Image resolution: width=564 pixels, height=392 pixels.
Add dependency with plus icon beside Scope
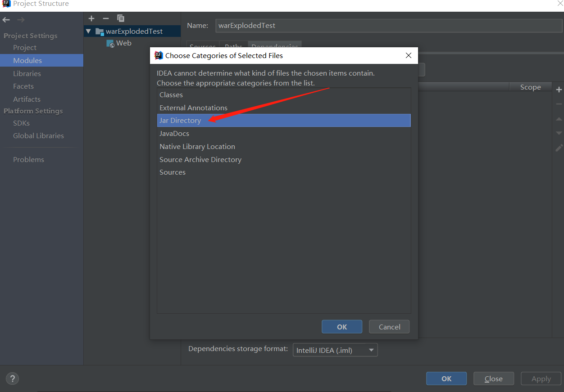(559, 90)
